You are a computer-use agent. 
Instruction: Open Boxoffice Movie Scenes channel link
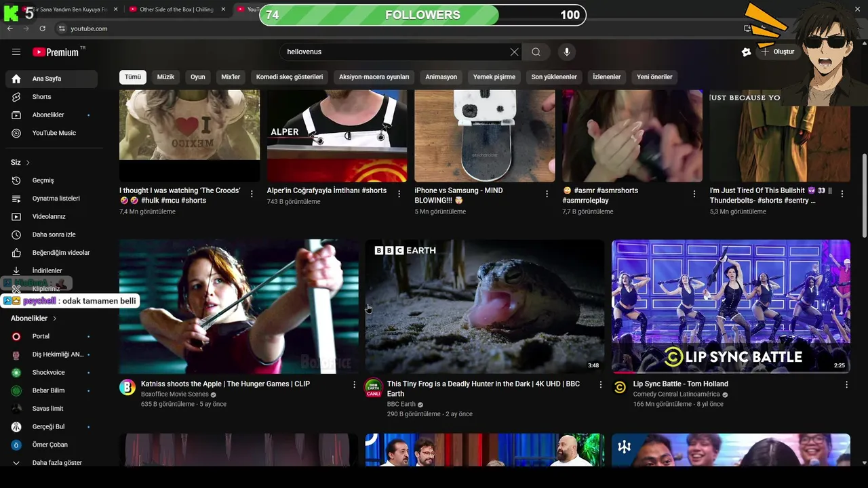(175, 394)
